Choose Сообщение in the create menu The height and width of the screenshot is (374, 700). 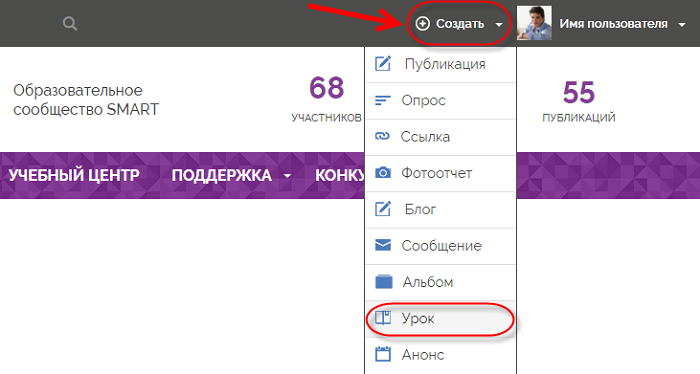441,246
